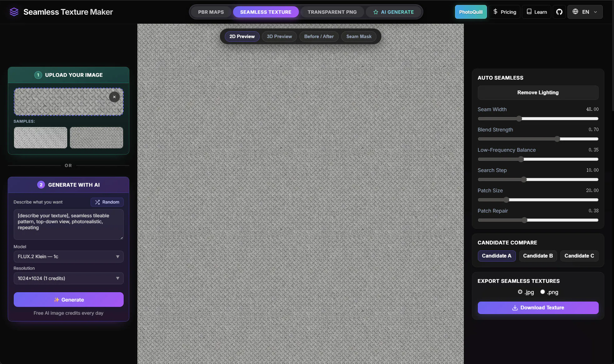The height and width of the screenshot is (364, 614).
Task: Select 3D Preview mode
Action: pos(279,37)
